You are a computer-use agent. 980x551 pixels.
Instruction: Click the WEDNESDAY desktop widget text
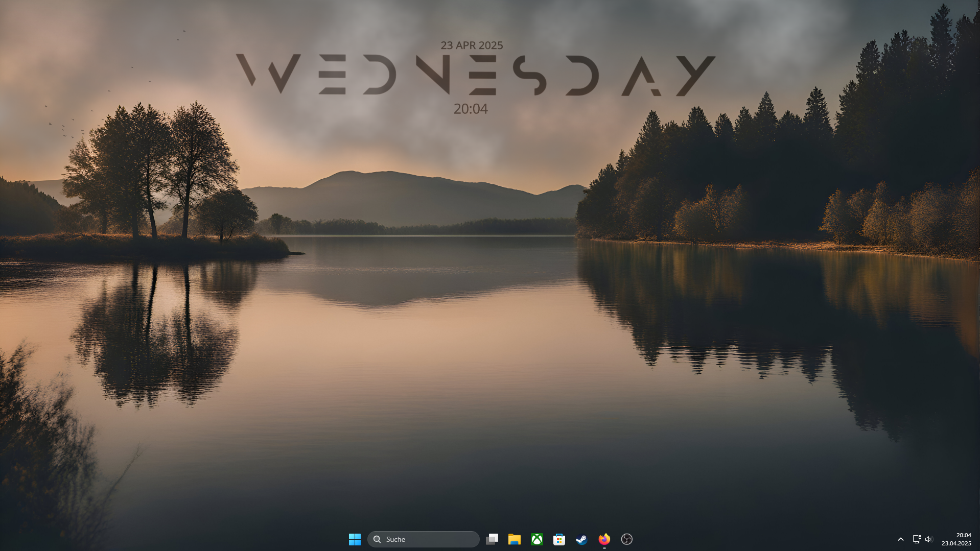476,75
